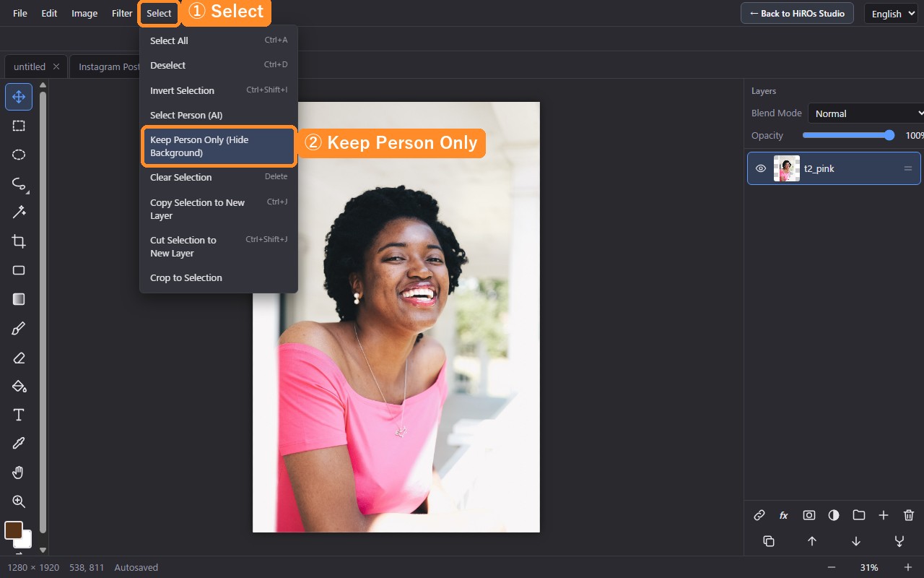Add an adjustment layer
The height and width of the screenshot is (578, 924).
point(834,515)
